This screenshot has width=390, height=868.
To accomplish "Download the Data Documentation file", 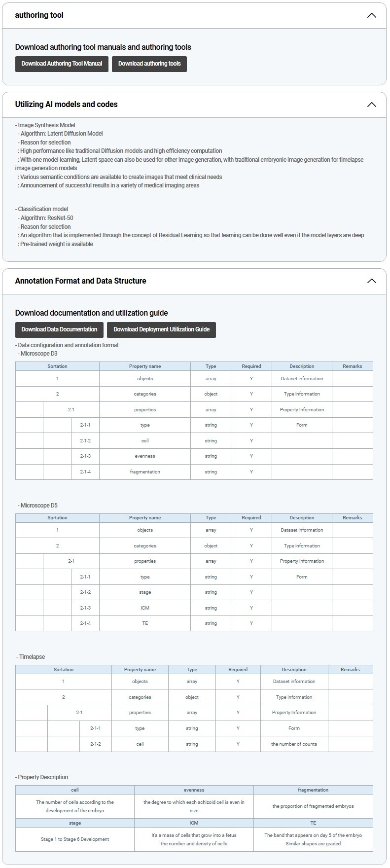I will pyautogui.click(x=59, y=329).
